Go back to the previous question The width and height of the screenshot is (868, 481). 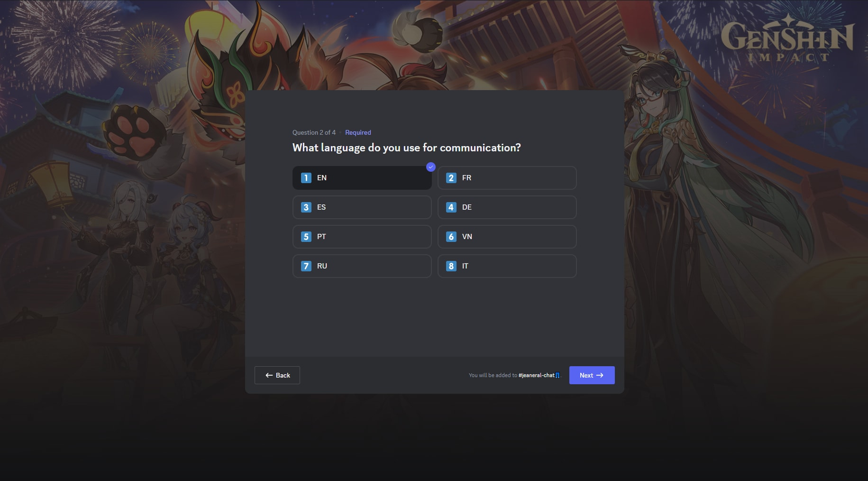tap(277, 375)
